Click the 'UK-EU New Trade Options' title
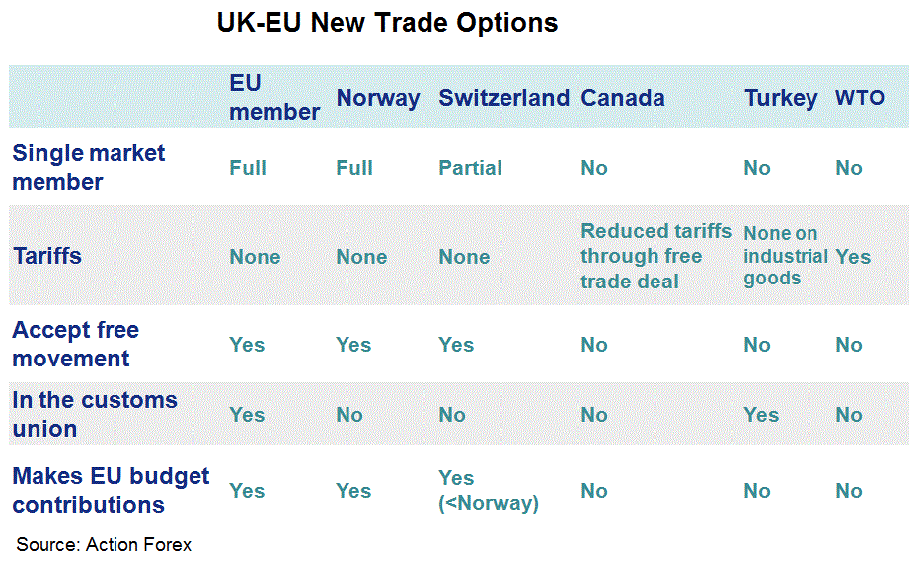The image size is (924, 564). (x=387, y=23)
